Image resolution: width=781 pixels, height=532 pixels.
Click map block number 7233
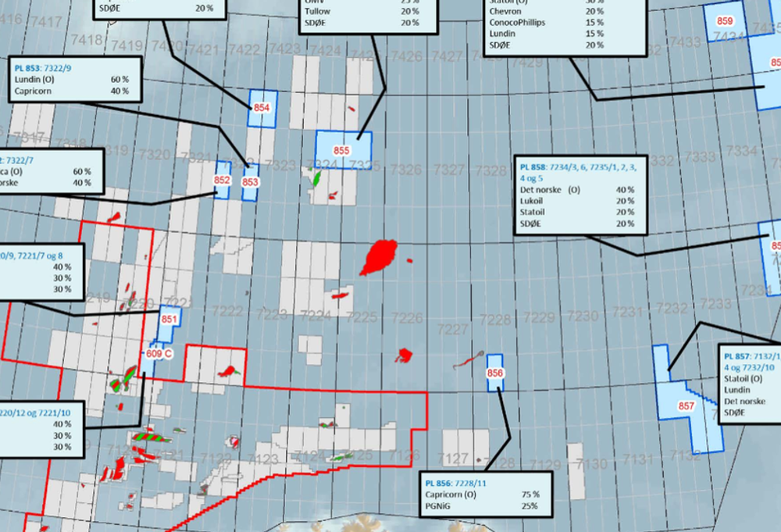click(715, 303)
